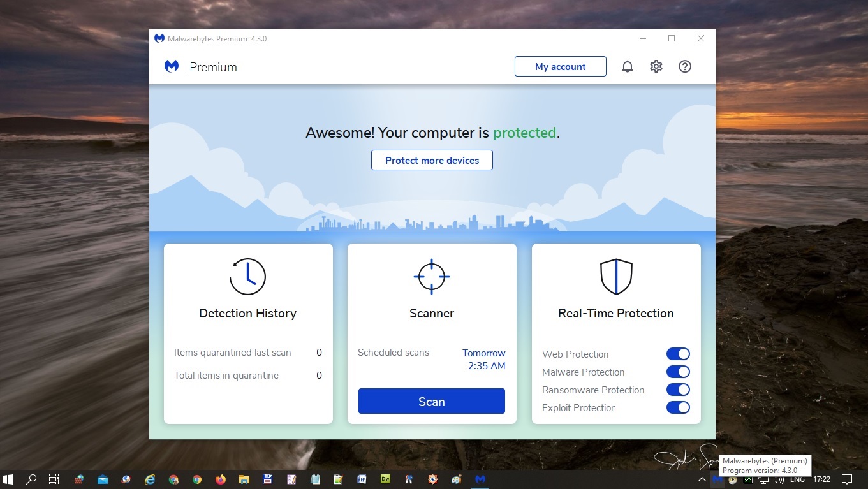
Task: Click Protect more devices button
Action: (x=432, y=160)
